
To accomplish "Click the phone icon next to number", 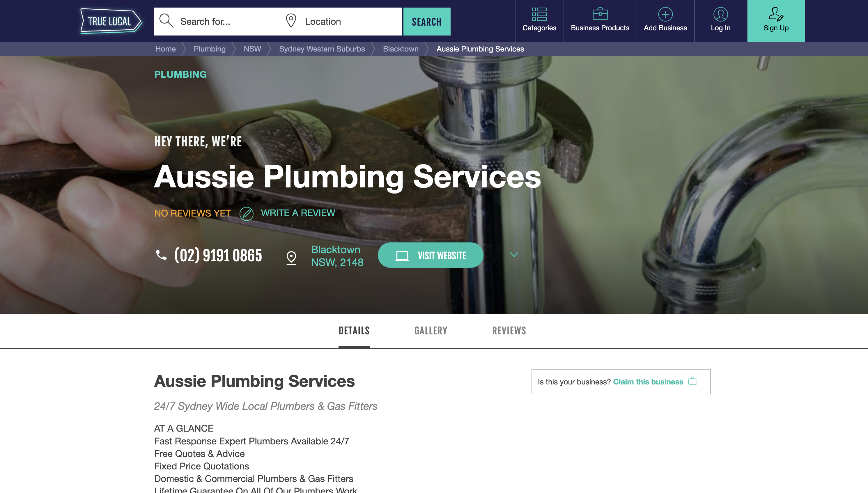I will tap(161, 255).
